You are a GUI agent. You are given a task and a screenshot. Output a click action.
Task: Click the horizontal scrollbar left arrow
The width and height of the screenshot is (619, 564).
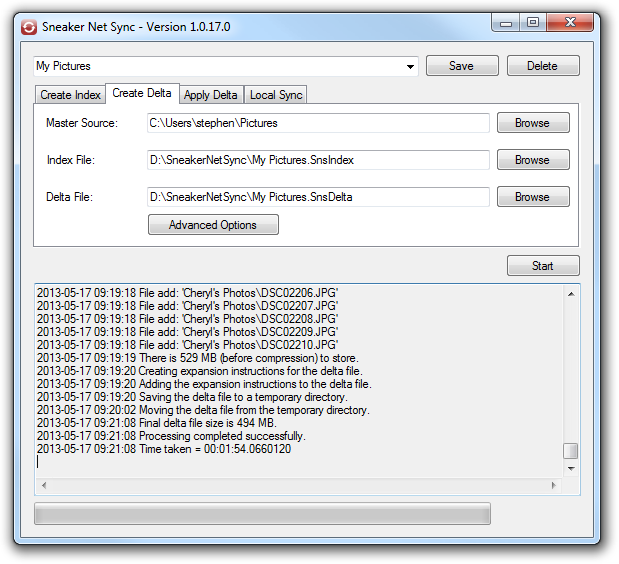click(x=44, y=485)
